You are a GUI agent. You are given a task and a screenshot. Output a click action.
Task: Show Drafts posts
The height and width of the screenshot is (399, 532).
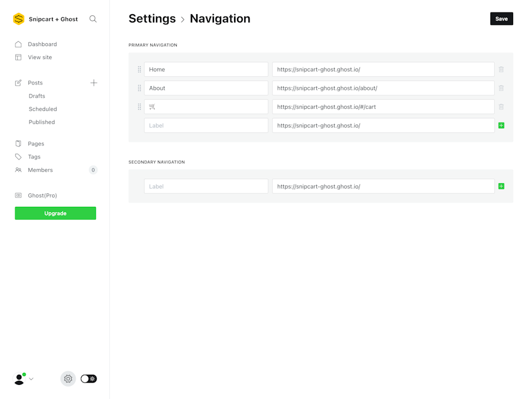tap(37, 96)
